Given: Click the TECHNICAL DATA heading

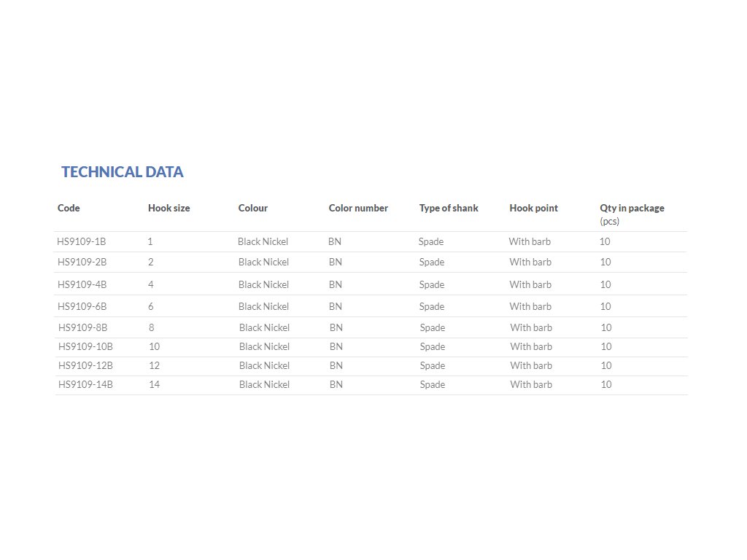Looking at the screenshot, I should tap(122, 172).
